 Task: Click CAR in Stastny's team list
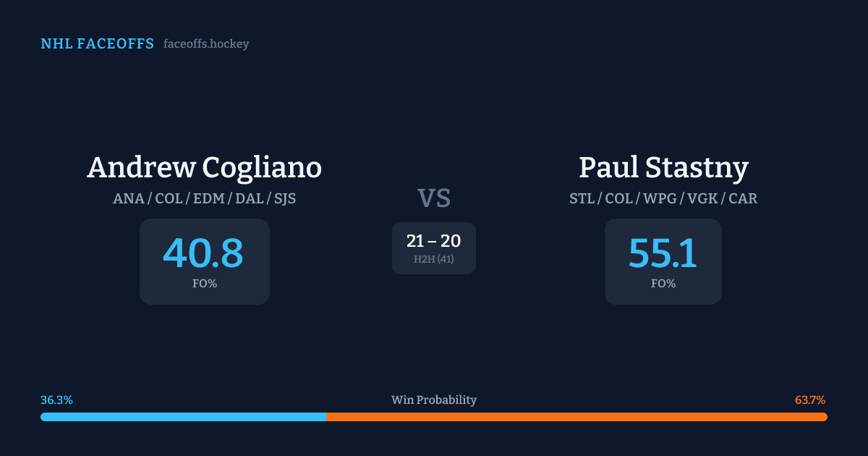743,198
